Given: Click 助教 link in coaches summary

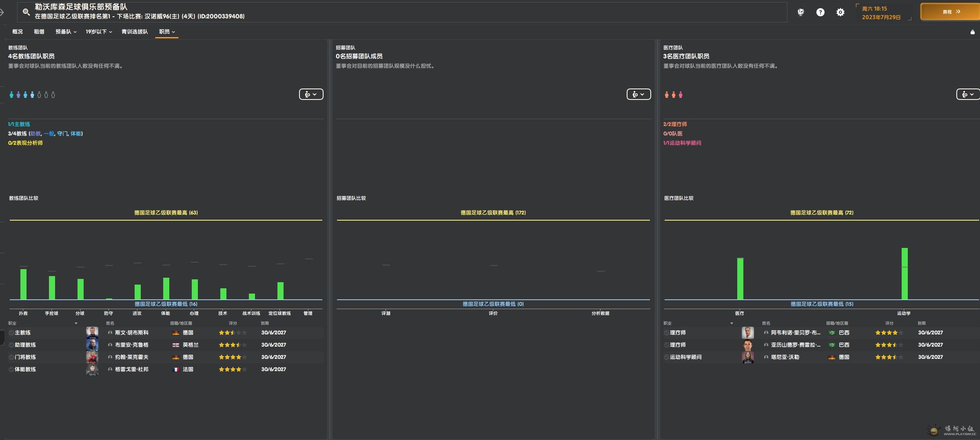Looking at the screenshot, I should (35, 134).
